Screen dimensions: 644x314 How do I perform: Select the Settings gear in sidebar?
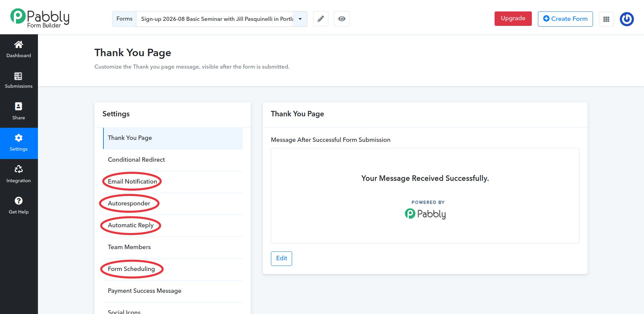(18, 138)
